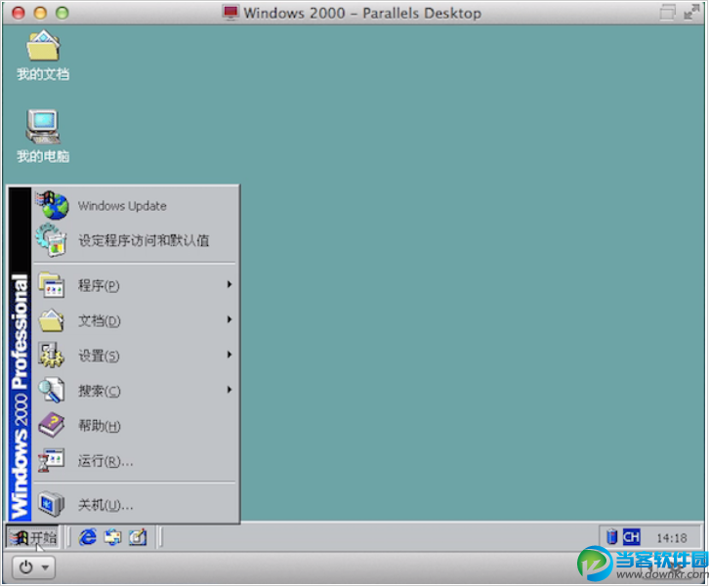
Task: Click the Windows Update text label
Action: 122,206
